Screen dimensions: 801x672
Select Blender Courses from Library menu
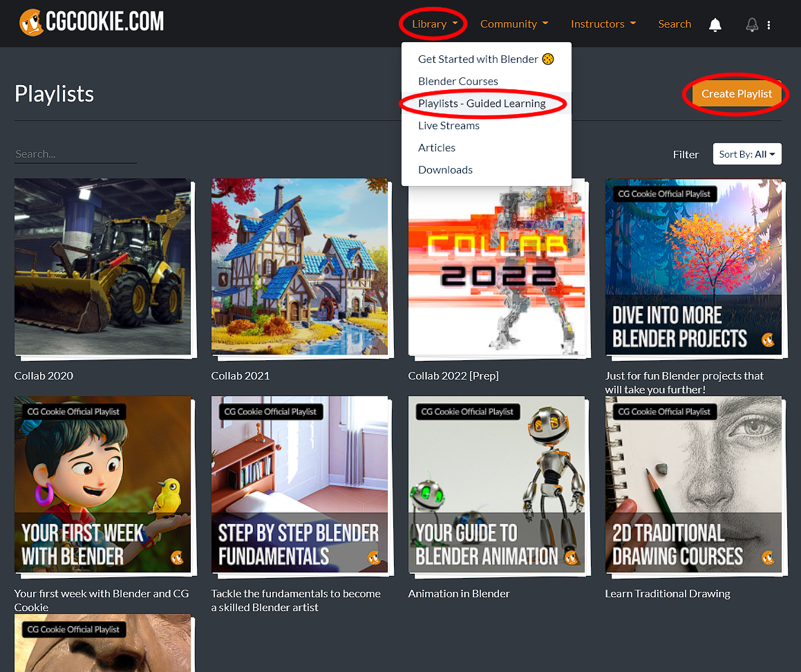[486, 82]
